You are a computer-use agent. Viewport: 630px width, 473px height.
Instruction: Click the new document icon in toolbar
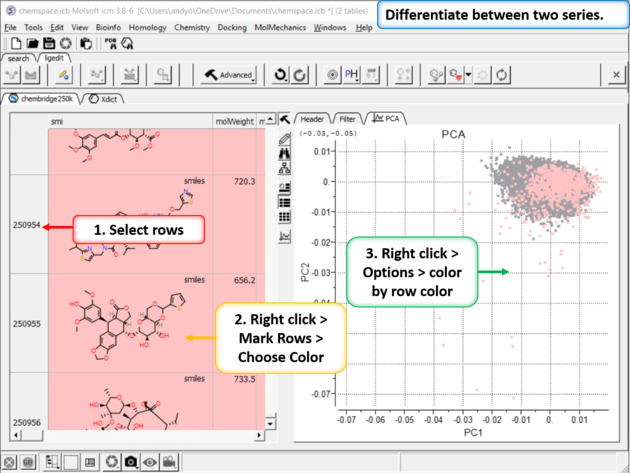click(x=13, y=44)
